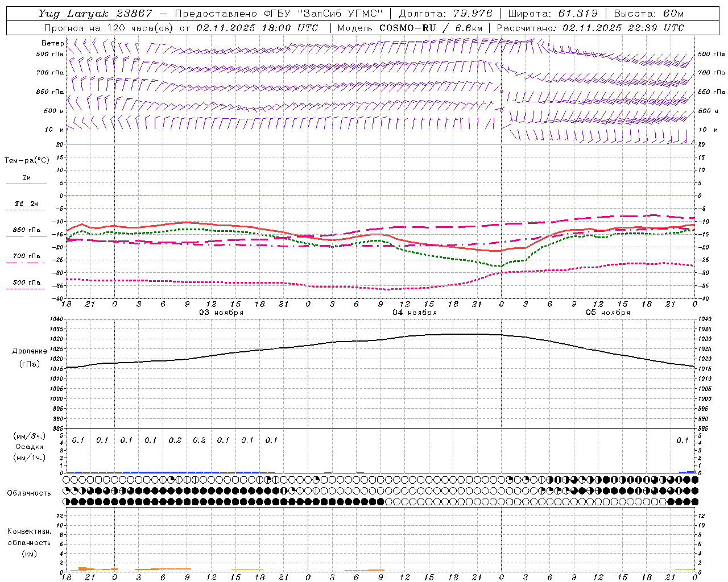Click the Ветер section label
Image resolution: width=728 pixels, height=582 pixels.
point(52,43)
